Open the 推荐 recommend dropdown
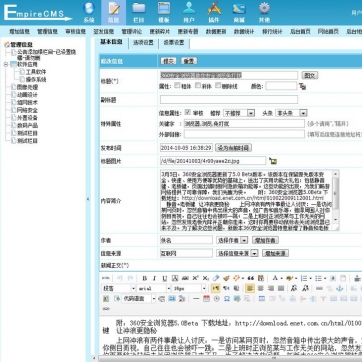 (x=239, y=113)
